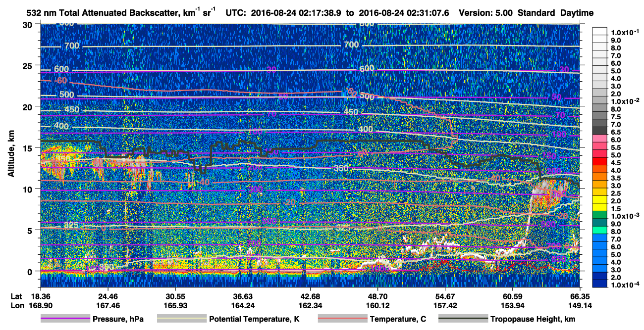The image size is (644, 330).
Task: Click the word 'Daytime' in the header
Action: (577, 13)
